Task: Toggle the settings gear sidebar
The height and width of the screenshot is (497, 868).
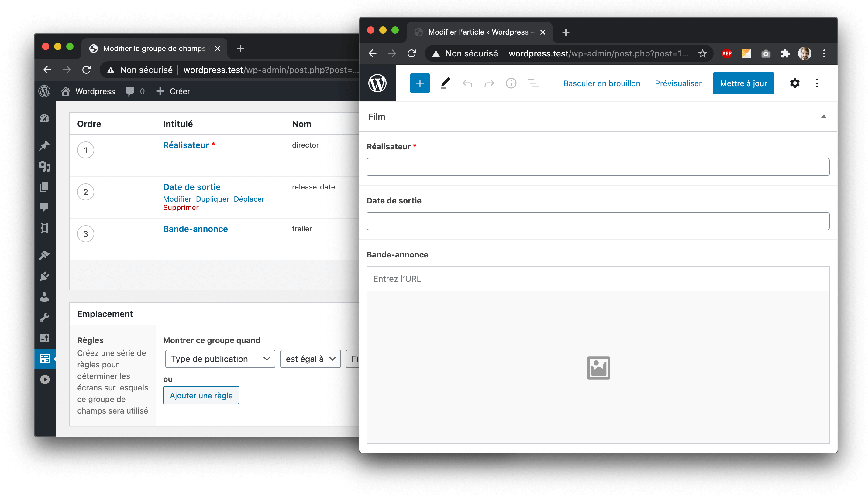Action: tap(794, 83)
